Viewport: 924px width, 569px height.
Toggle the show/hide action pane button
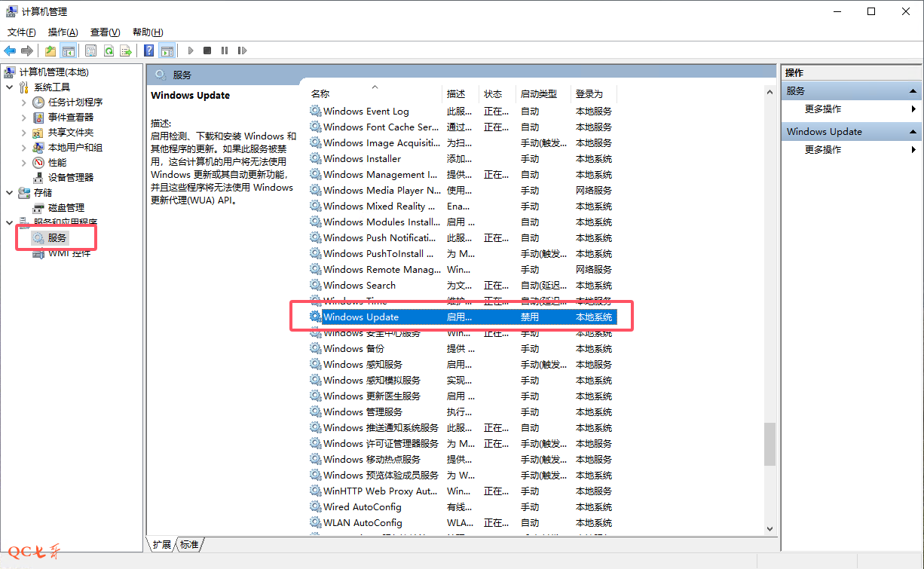point(167,50)
